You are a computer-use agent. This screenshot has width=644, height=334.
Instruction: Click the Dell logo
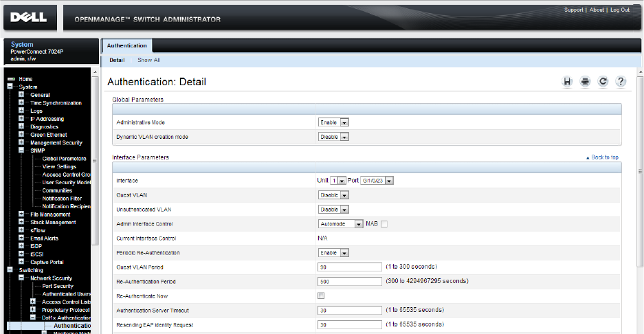[29, 17]
